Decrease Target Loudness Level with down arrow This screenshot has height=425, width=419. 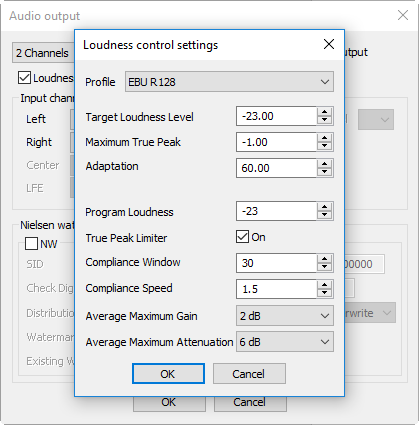pos(324,120)
